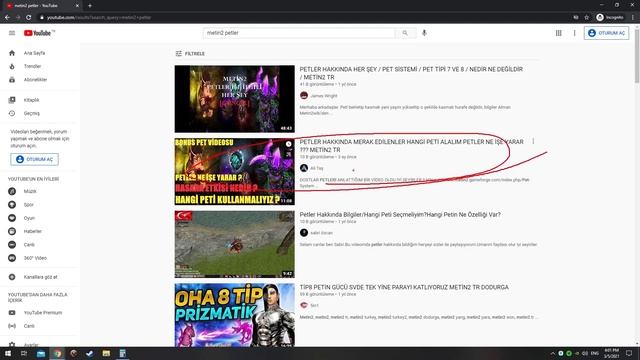Viewport: 640px width, 360px height.
Task: Start voice search with the microphone icon
Action: 424,33
